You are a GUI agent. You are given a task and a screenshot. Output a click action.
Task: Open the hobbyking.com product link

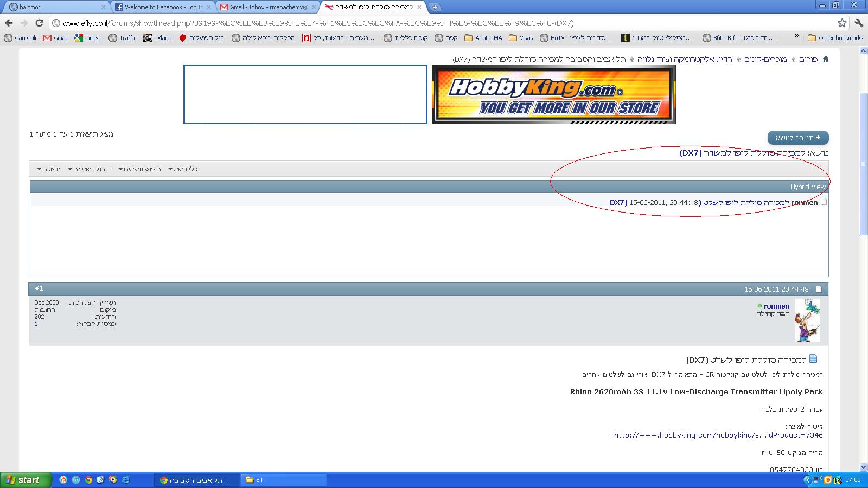click(718, 435)
